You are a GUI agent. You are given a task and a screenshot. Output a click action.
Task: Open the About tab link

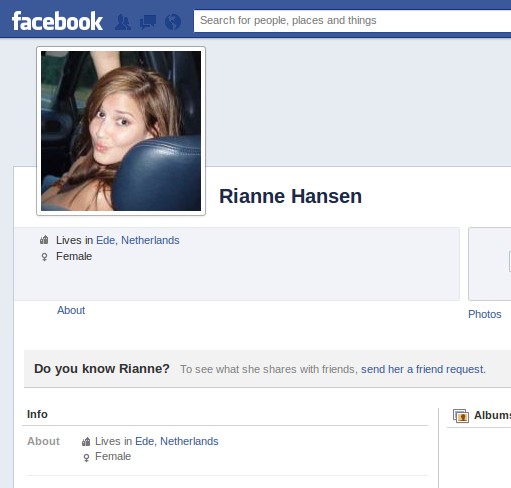pyautogui.click(x=71, y=310)
